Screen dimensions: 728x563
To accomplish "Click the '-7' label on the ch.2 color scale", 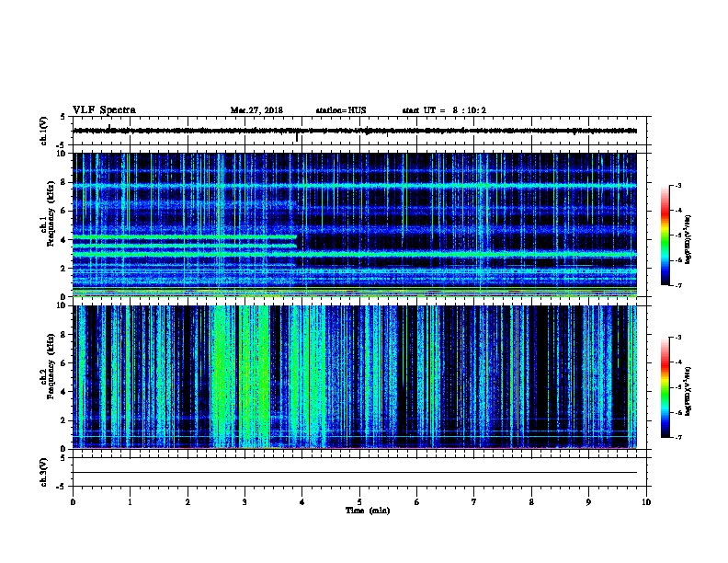I will click(x=677, y=437).
